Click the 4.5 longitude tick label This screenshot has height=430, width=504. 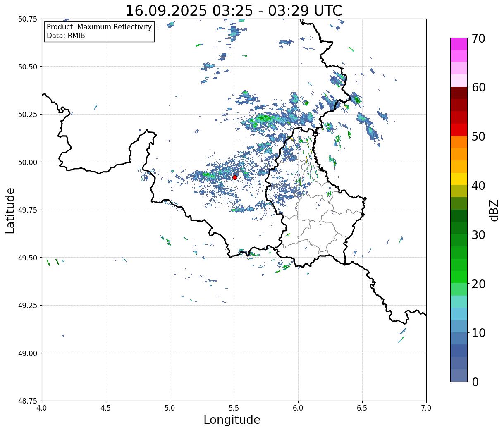click(106, 408)
